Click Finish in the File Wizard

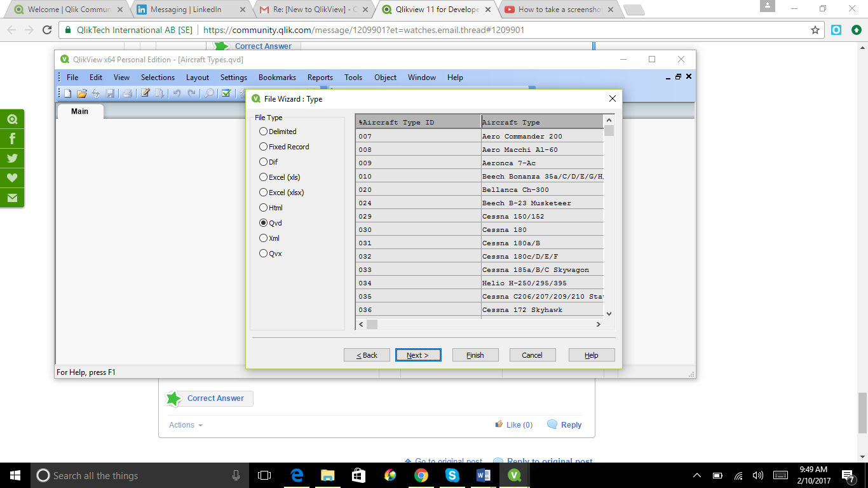click(475, 355)
